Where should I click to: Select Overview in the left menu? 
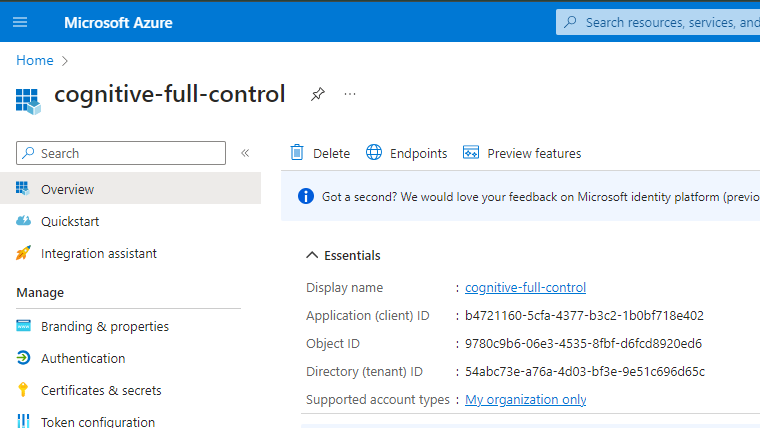coord(67,189)
